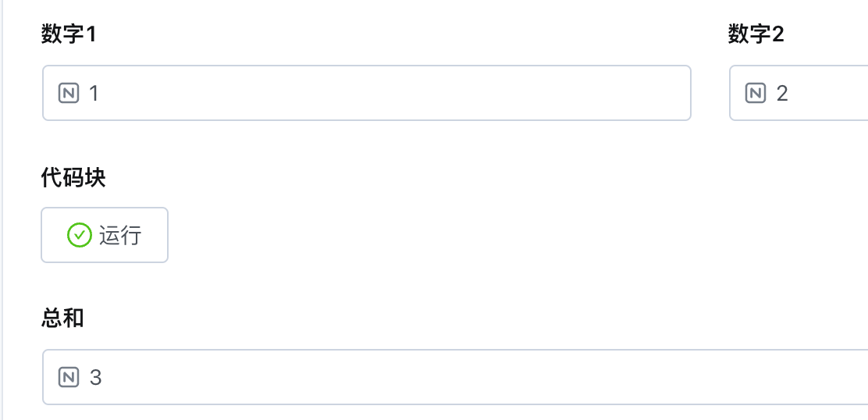The image size is (868, 420).
Task: Click the 数字2 field label
Action: click(756, 34)
